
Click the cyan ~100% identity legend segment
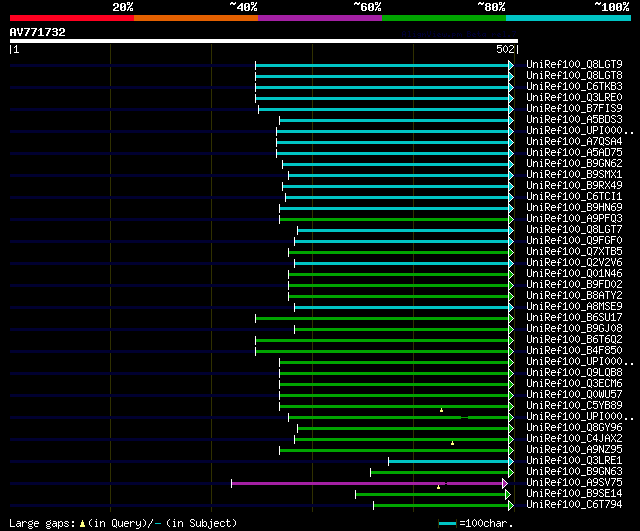(569, 18)
